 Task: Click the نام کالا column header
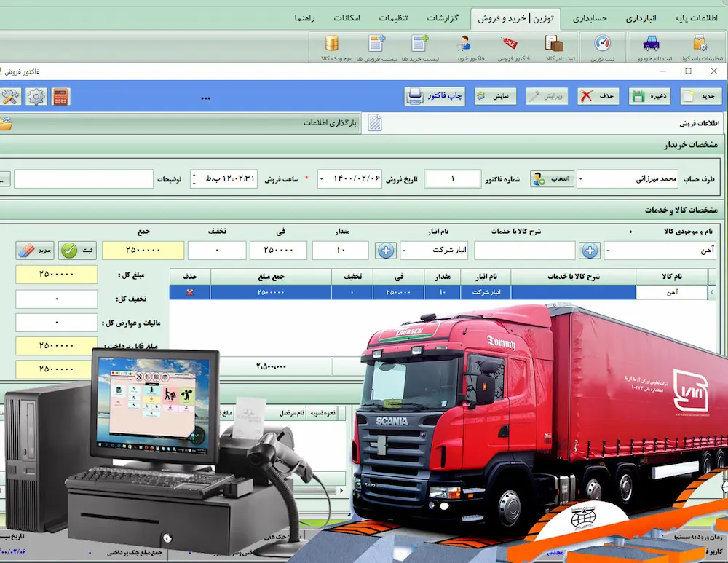pyautogui.click(x=672, y=277)
